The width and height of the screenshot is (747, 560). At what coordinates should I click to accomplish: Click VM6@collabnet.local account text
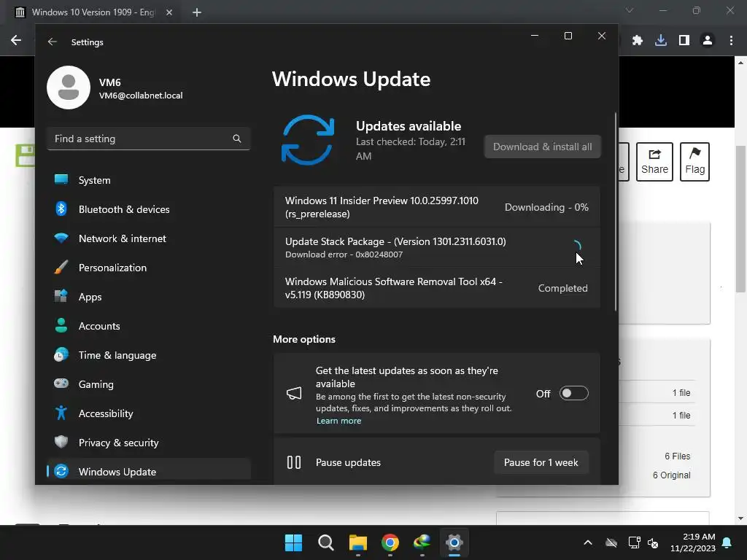pyautogui.click(x=141, y=96)
